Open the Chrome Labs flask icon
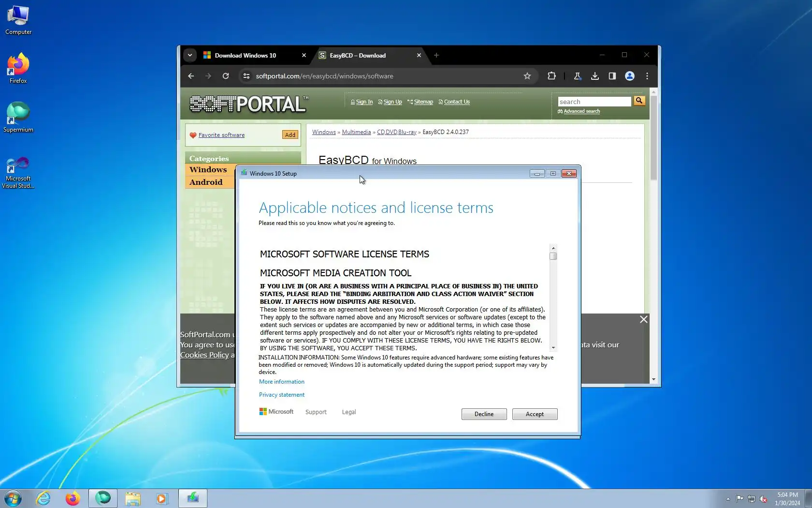This screenshot has width=812, height=508. pos(577,76)
